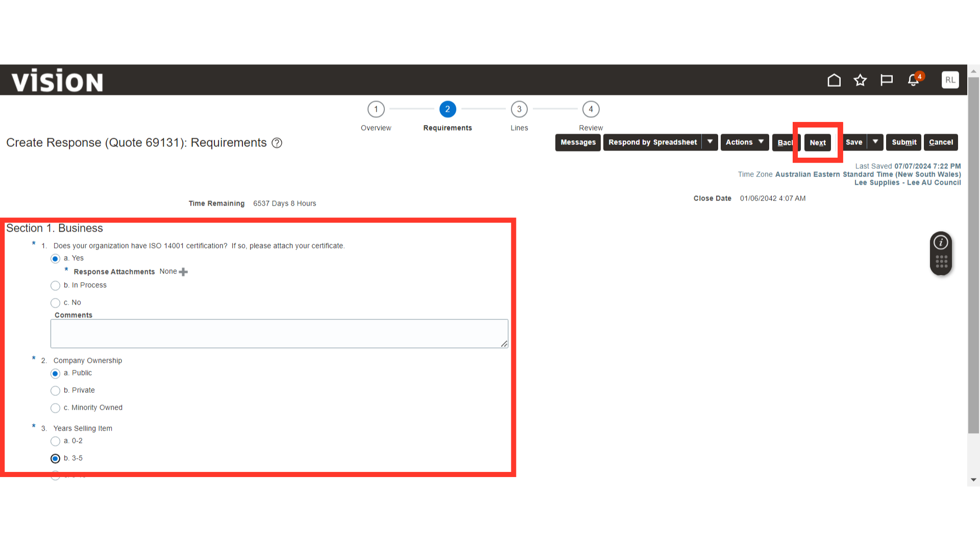Screen dimensions: 980x551
Task: Click Last Saved timestamp 07/07/2024 7:22 PM
Action: 927,166
